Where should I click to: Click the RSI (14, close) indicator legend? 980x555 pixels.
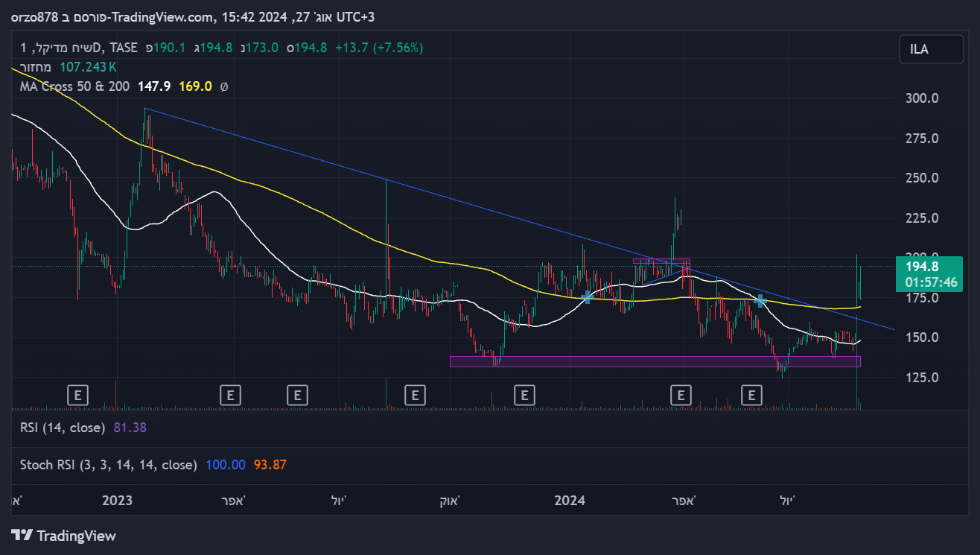[x=63, y=428]
